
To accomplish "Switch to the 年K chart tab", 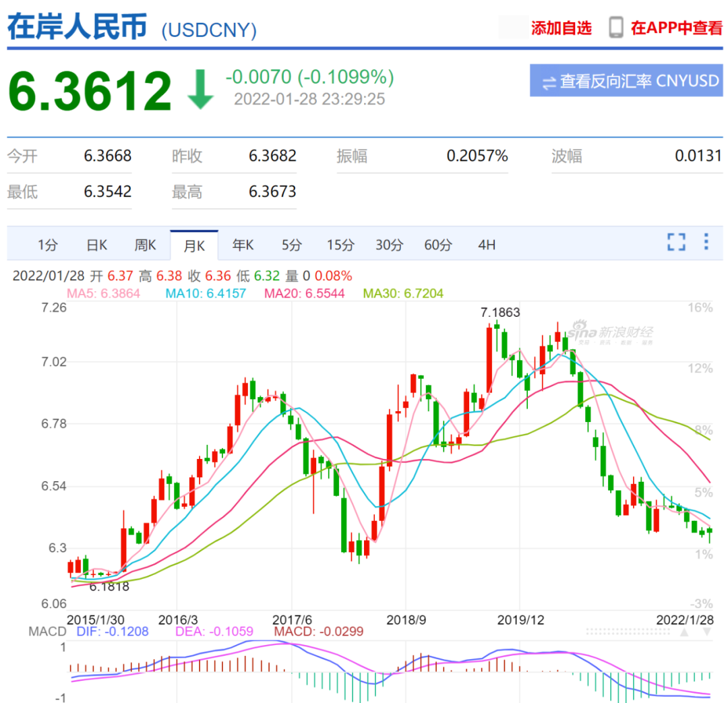I will pos(243,245).
